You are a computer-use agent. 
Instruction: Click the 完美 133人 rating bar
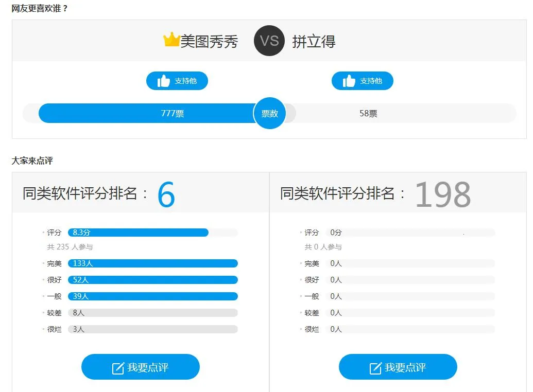point(152,263)
